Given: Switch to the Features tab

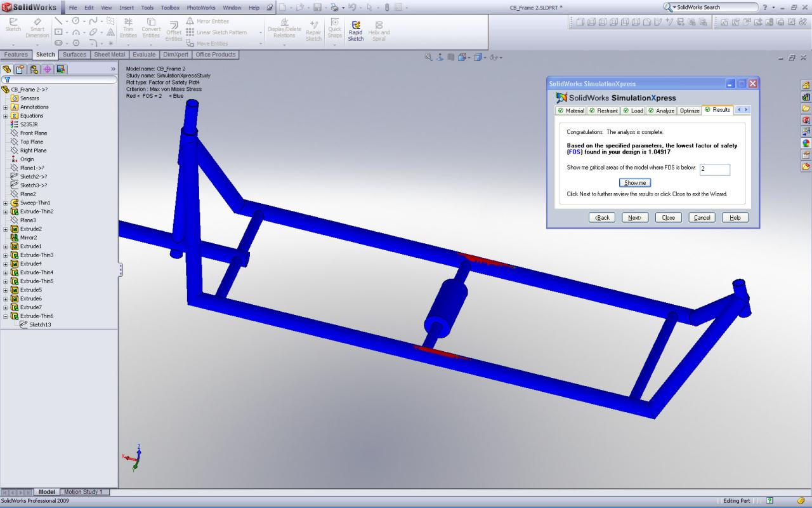Looking at the screenshot, I should (16, 55).
